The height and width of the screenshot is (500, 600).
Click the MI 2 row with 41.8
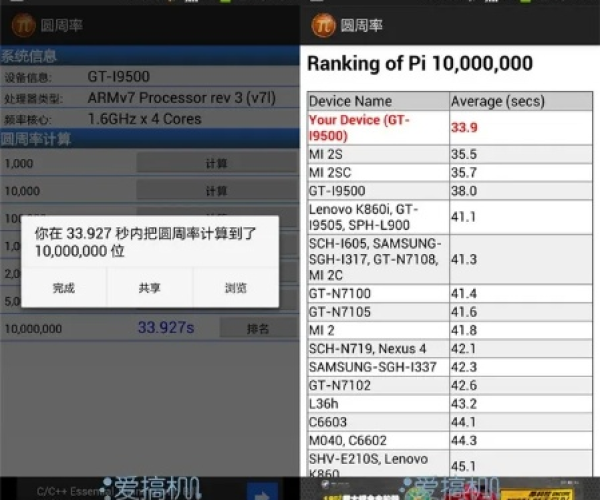pyautogui.click(x=450, y=330)
